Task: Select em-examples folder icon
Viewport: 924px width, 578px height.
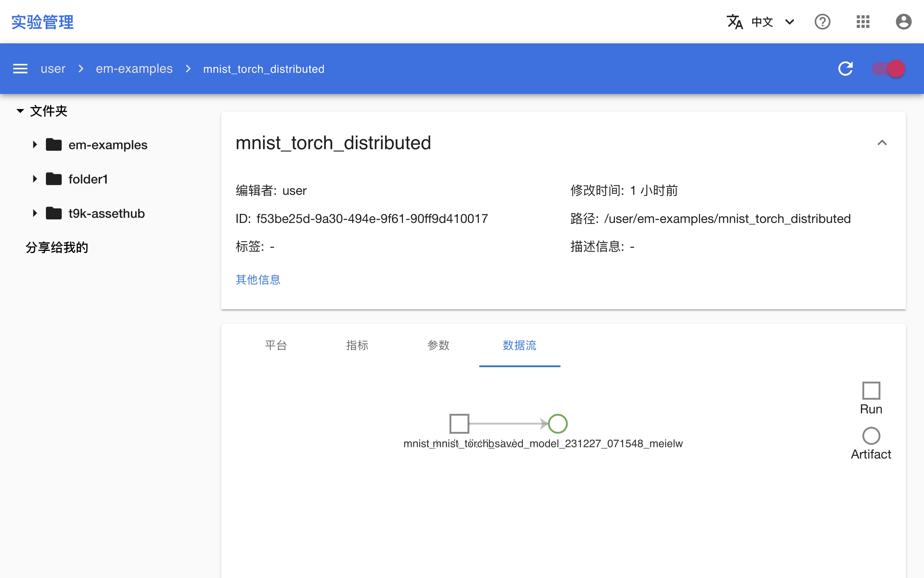Action: tap(54, 145)
